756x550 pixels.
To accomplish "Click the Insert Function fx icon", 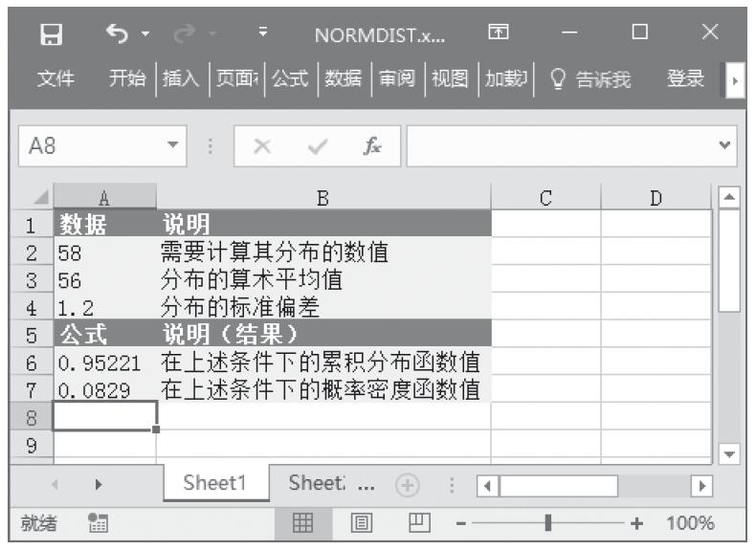I will click(369, 146).
